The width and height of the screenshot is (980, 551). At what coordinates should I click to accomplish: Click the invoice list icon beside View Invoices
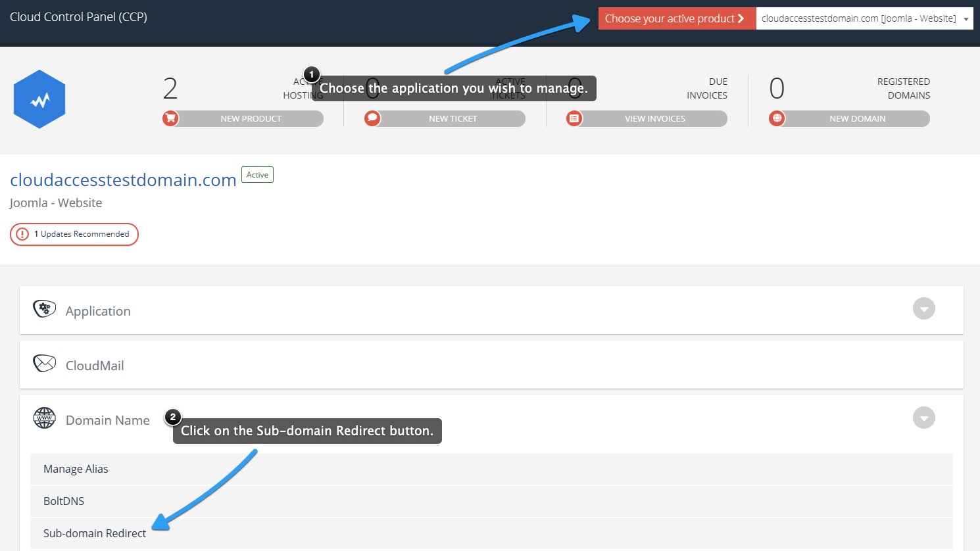574,118
